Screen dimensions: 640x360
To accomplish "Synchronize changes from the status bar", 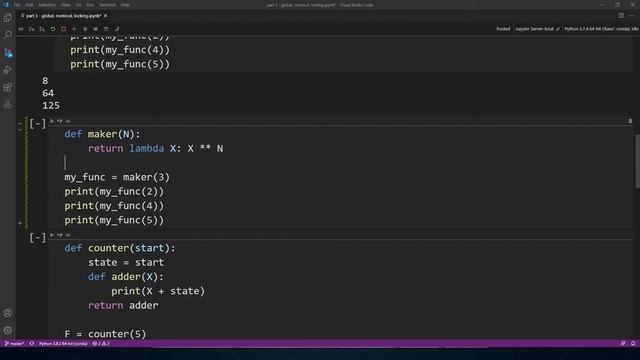I will 32,343.
